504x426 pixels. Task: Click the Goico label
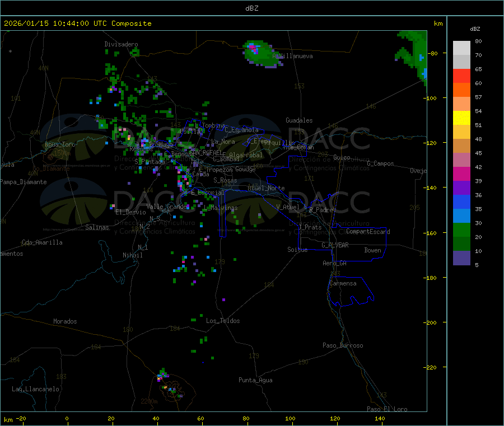click(342, 157)
